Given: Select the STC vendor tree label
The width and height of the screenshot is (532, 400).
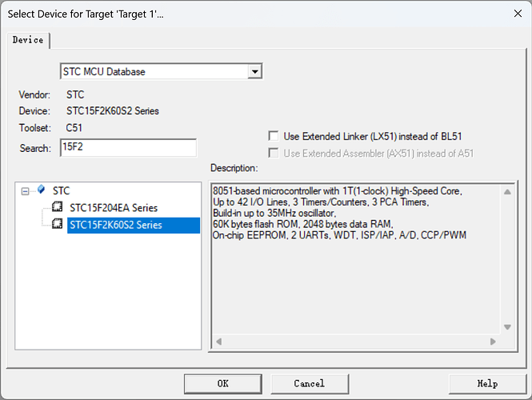Looking at the screenshot, I should point(61,190).
